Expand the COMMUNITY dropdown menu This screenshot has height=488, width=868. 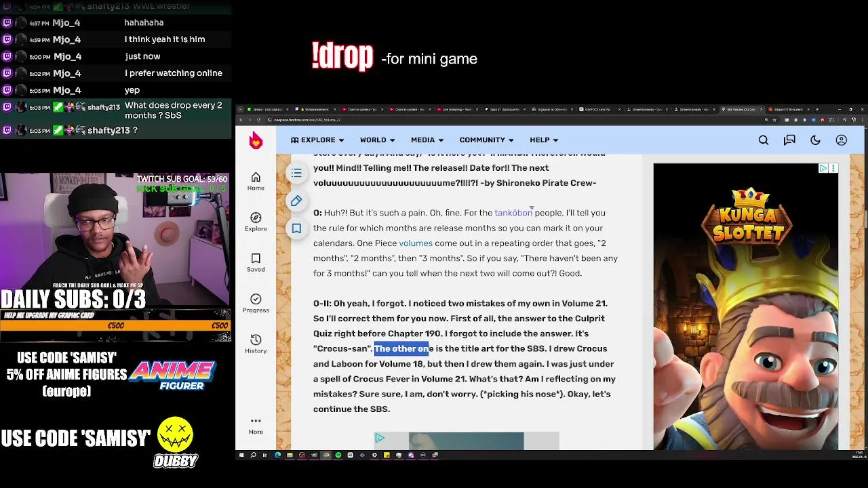coord(486,140)
